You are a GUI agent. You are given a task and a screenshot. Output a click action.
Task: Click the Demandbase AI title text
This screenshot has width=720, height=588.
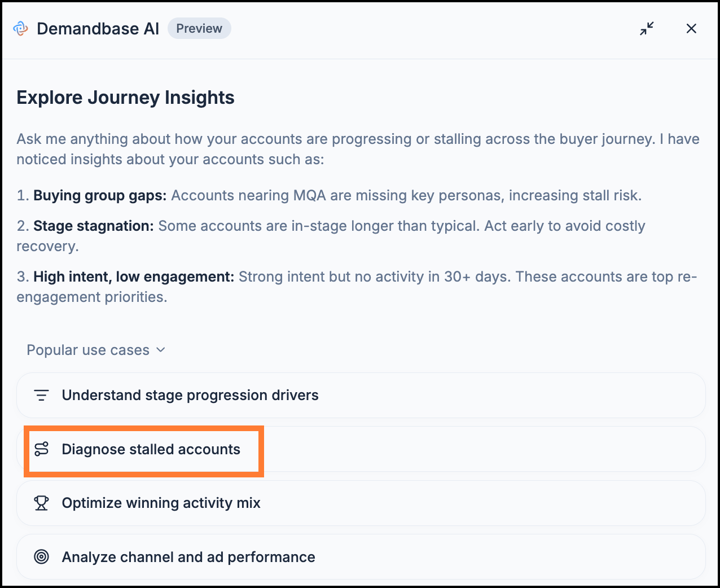tap(98, 29)
